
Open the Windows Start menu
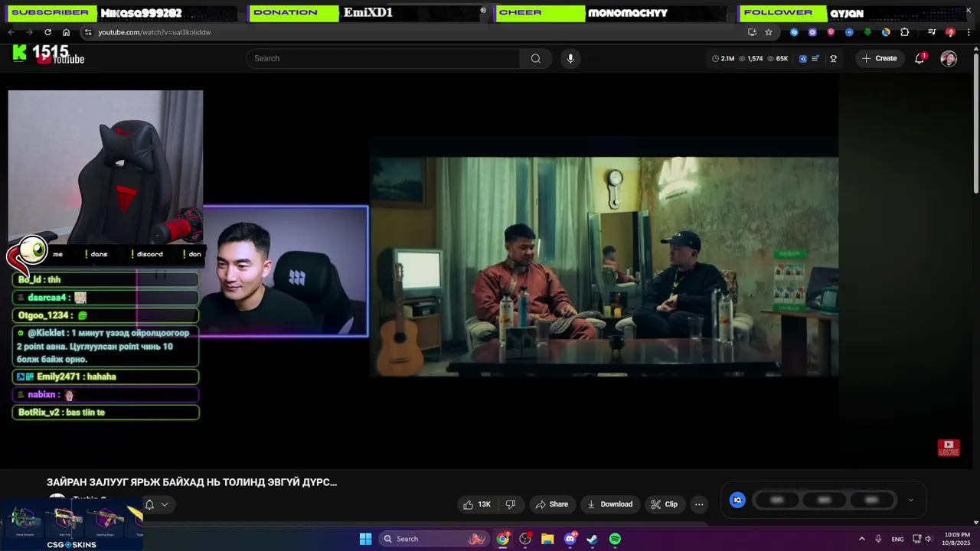point(365,539)
